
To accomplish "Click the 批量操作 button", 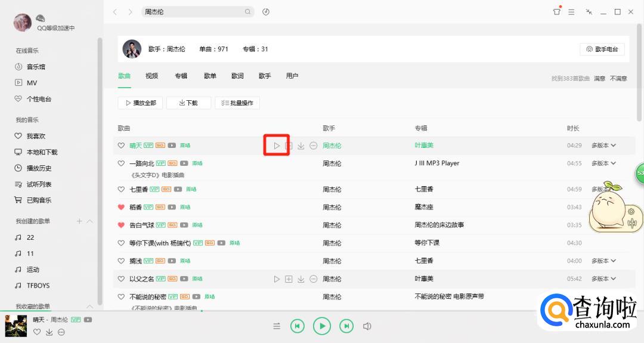I will coord(237,103).
